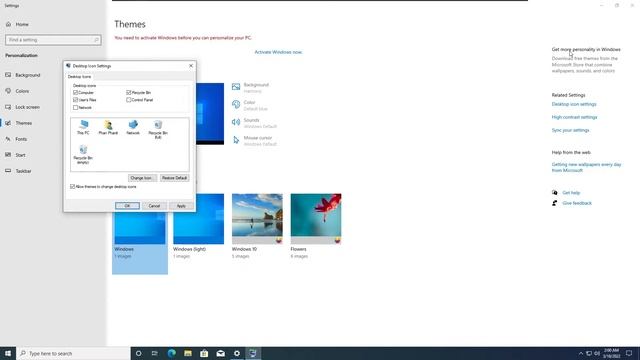Select the Recycle Bin (empty) icon

coord(83,155)
